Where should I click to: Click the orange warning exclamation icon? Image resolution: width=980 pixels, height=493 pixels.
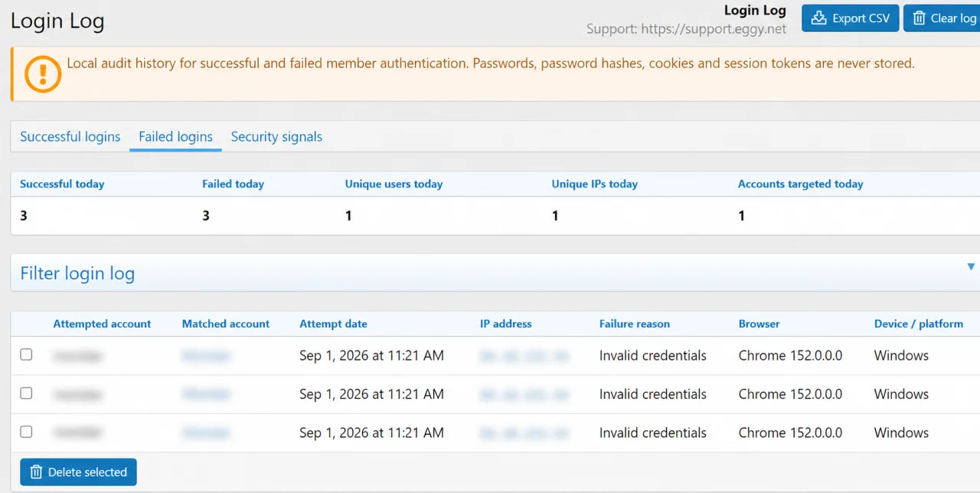(43, 74)
